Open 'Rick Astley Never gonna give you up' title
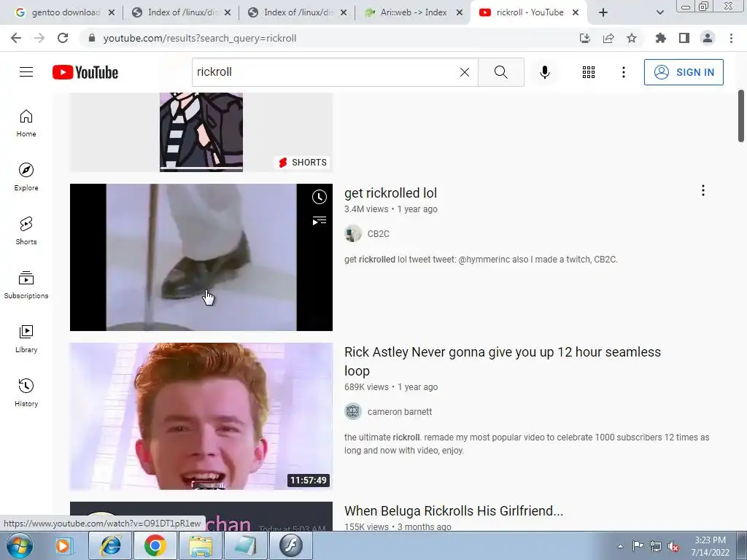 [x=503, y=362]
